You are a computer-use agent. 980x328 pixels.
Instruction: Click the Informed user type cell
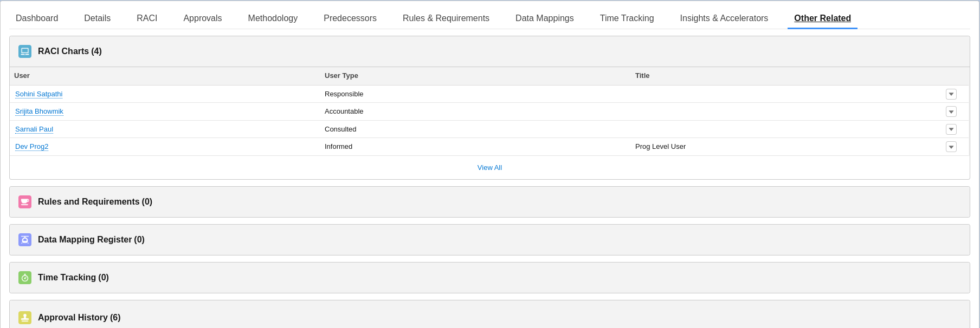[339, 147]
